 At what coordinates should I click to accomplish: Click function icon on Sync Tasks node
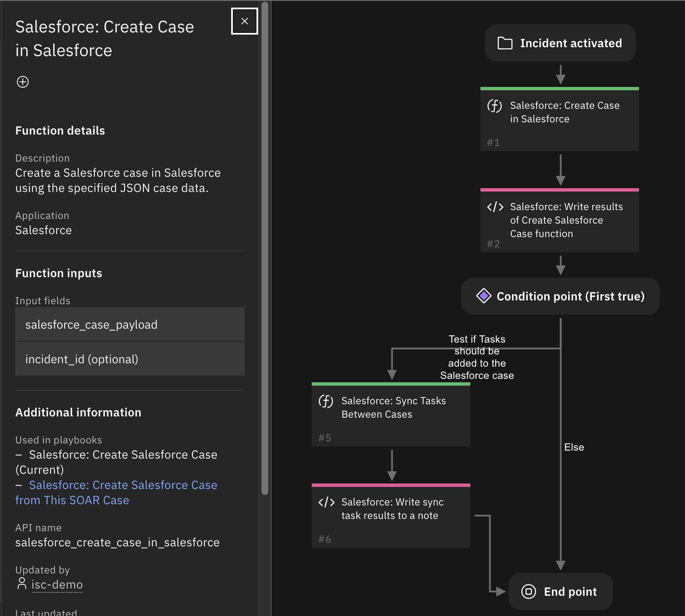pyautogui.click(x=326, y=401)
